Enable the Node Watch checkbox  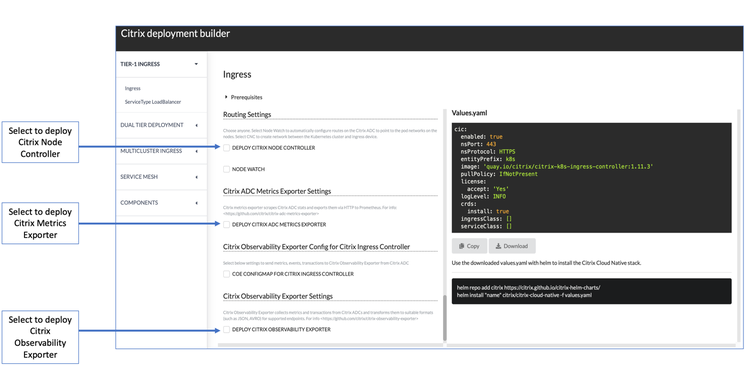tap(227, 169)
